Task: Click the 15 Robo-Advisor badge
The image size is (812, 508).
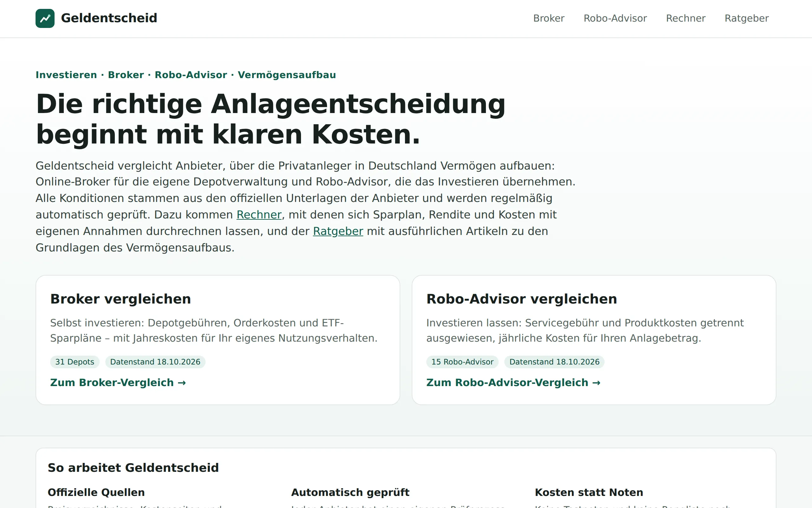Action: (x=462, y=362)
